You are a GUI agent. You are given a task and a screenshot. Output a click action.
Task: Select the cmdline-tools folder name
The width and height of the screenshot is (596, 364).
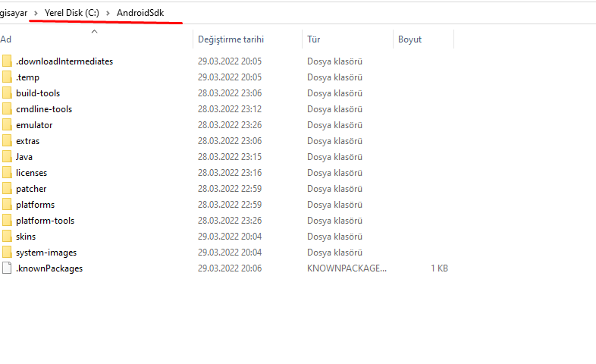(44, 109)
